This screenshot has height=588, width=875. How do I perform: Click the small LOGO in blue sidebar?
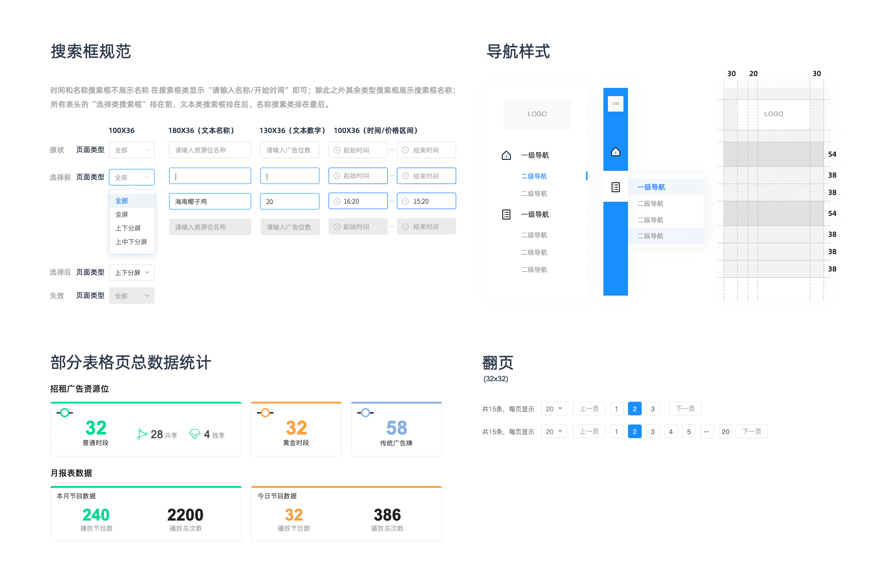pos(616,104)
